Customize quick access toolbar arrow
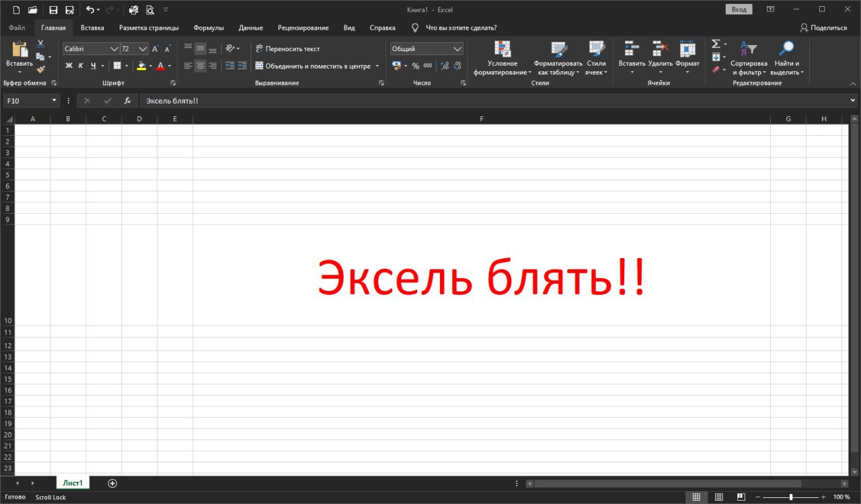This screenshot has width=861, height=504. (166, 10)
